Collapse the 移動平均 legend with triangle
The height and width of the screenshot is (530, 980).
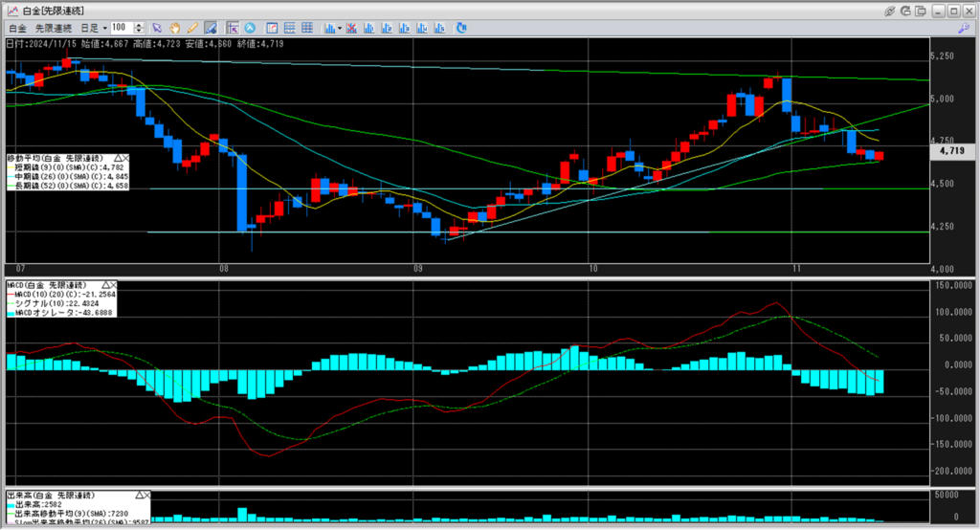(118, 156)
